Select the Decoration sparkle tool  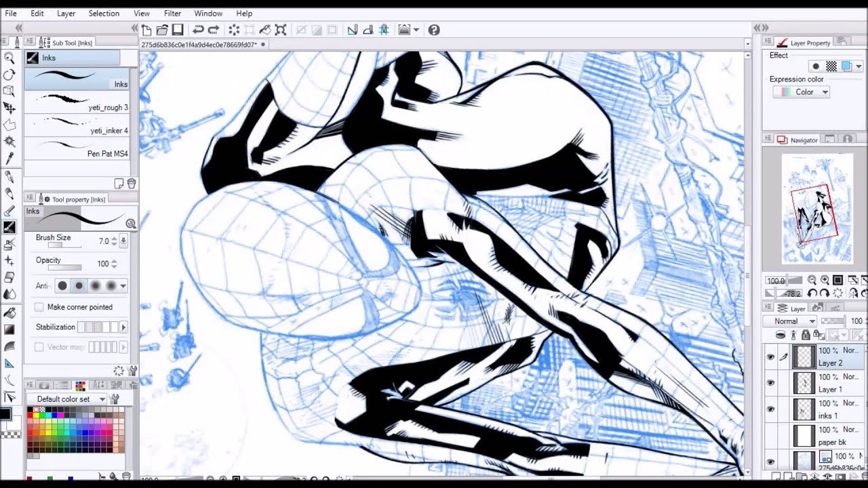pos(9,260)
